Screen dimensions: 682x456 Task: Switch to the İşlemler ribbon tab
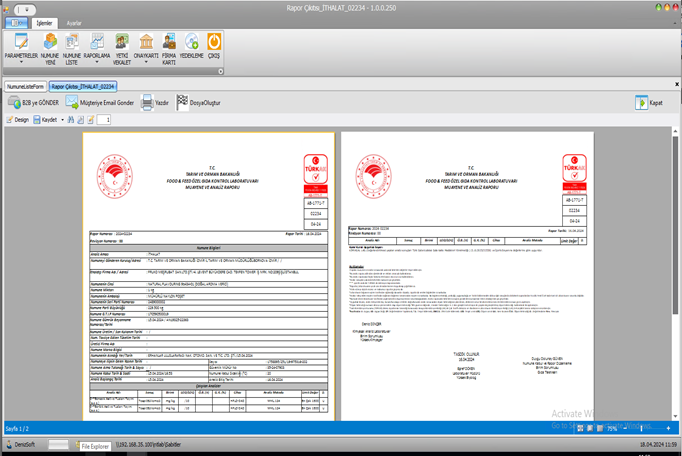tap(44, 23)
